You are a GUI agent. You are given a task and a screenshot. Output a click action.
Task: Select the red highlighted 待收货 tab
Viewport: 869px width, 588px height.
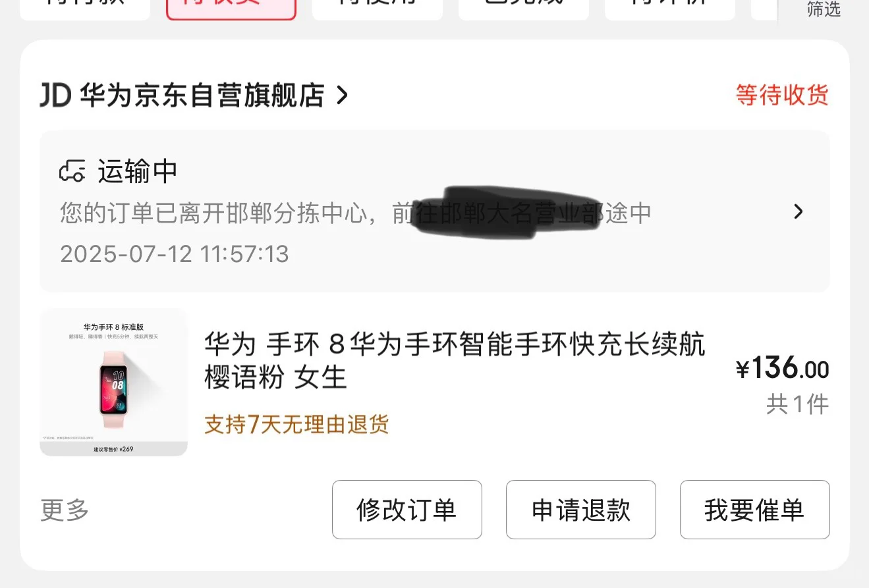click(x=231, y=7)
